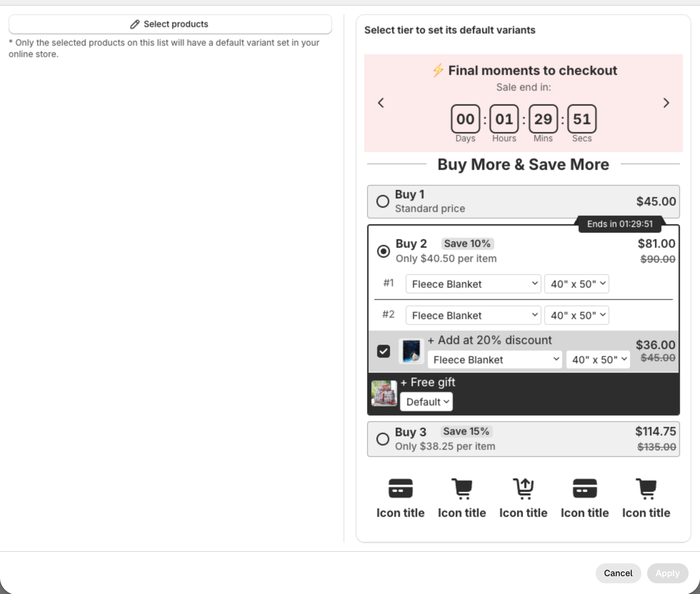The width and height of the screenshot is (700, 594).
Task: Click the add-on blanket product thumbnail
Action: tap(411, 351)
